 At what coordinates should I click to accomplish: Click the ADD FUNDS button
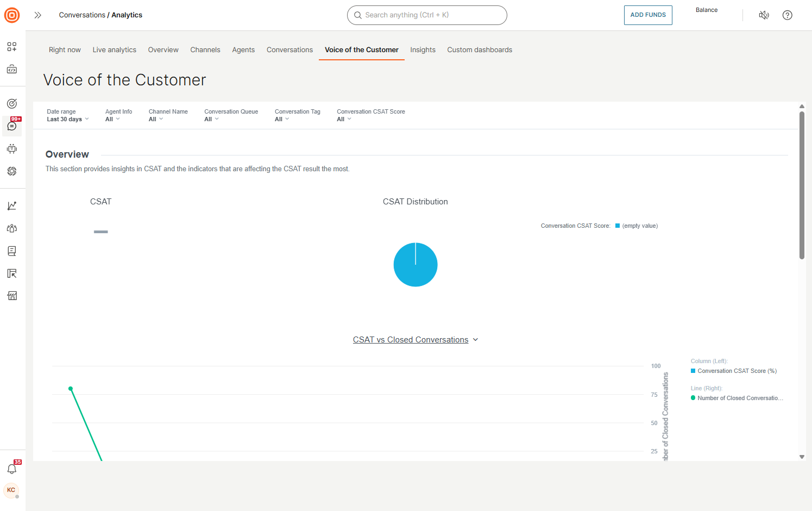point(648,15)
